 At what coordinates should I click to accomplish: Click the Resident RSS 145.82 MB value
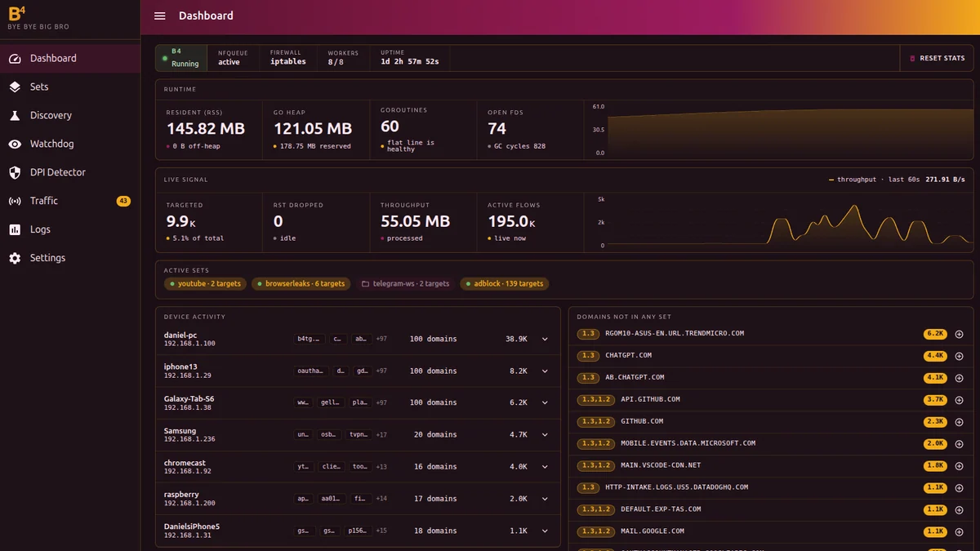click(x=206, y=129)
